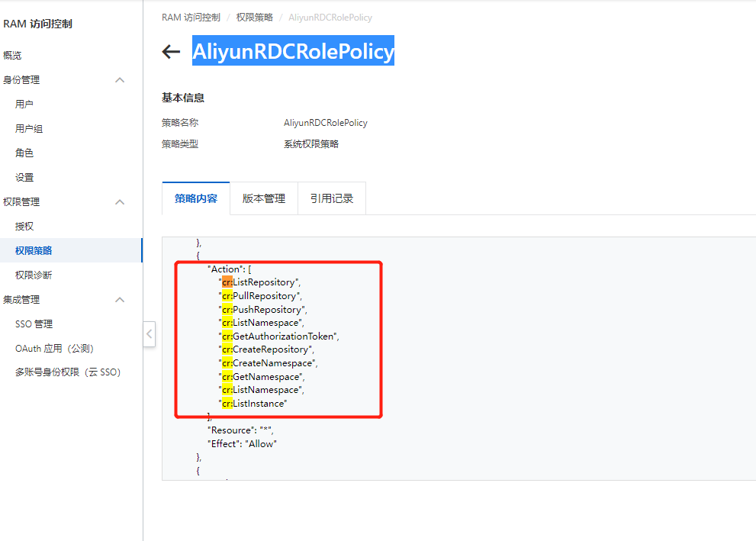The width and height of the screenshot is (756, 541).
Task: Open the 引用记录 tab
Action: 332,198
